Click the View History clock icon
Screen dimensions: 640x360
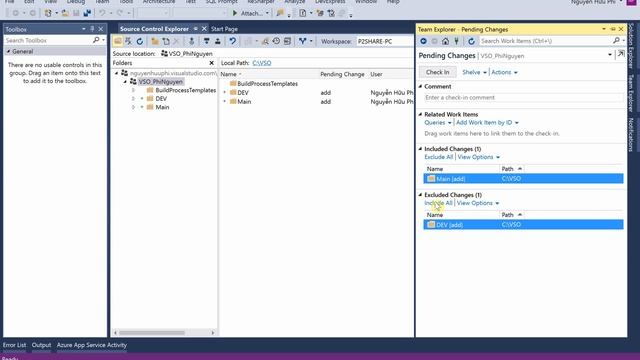pos(276,41)
